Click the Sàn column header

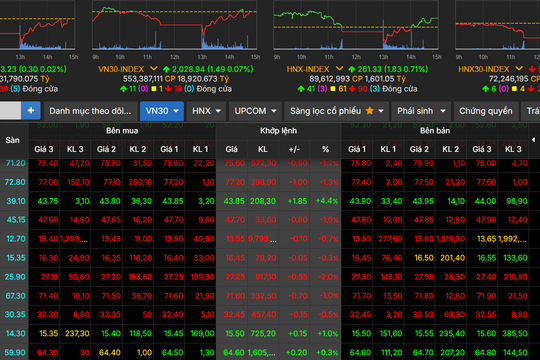[x=12, y=140]
